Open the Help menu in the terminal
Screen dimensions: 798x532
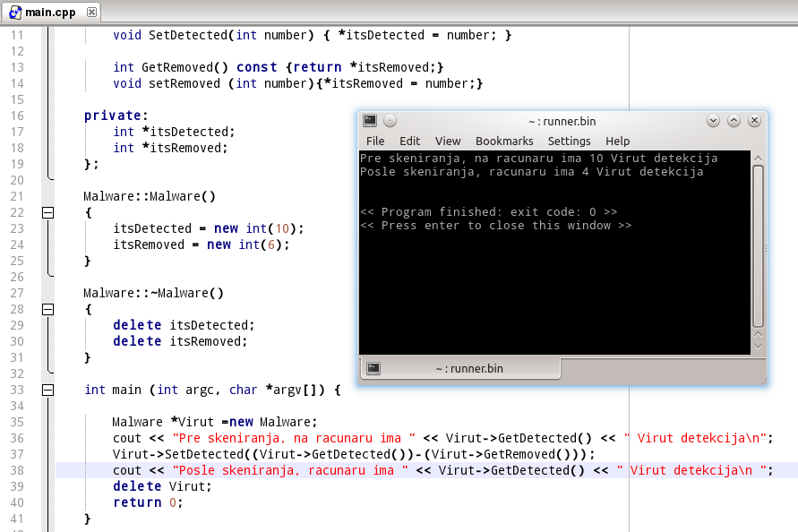pos(617,141)
